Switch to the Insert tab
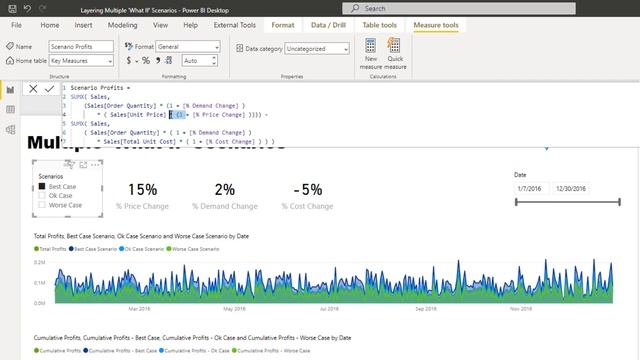Image resolution: width=640 pixels, height=360 pixels. pos(83,25)
